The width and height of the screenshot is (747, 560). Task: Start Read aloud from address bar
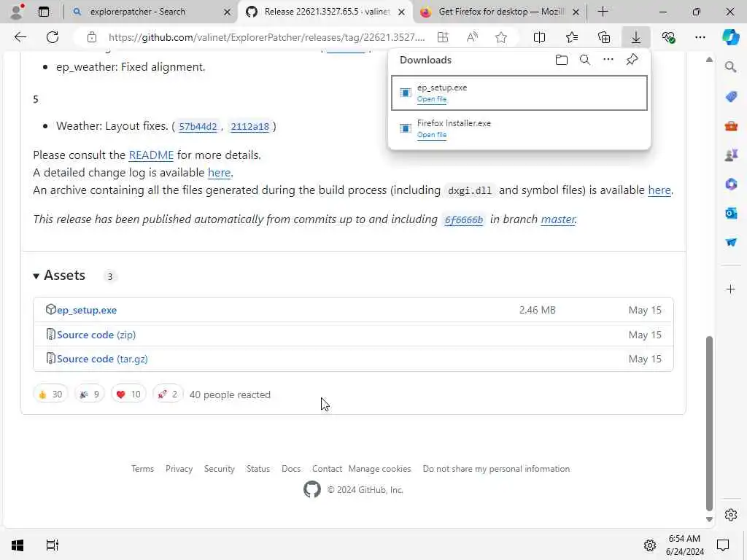pyautogui.click(x=472, y=37)
